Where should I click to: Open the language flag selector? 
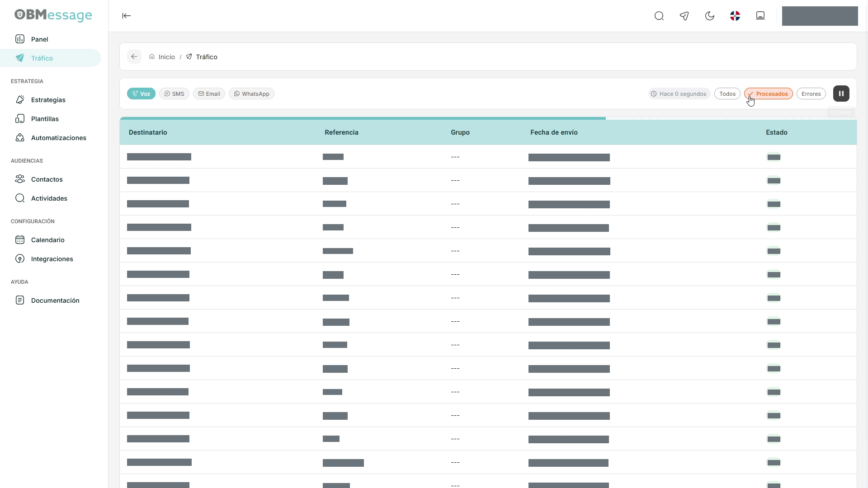coord(735,16)
